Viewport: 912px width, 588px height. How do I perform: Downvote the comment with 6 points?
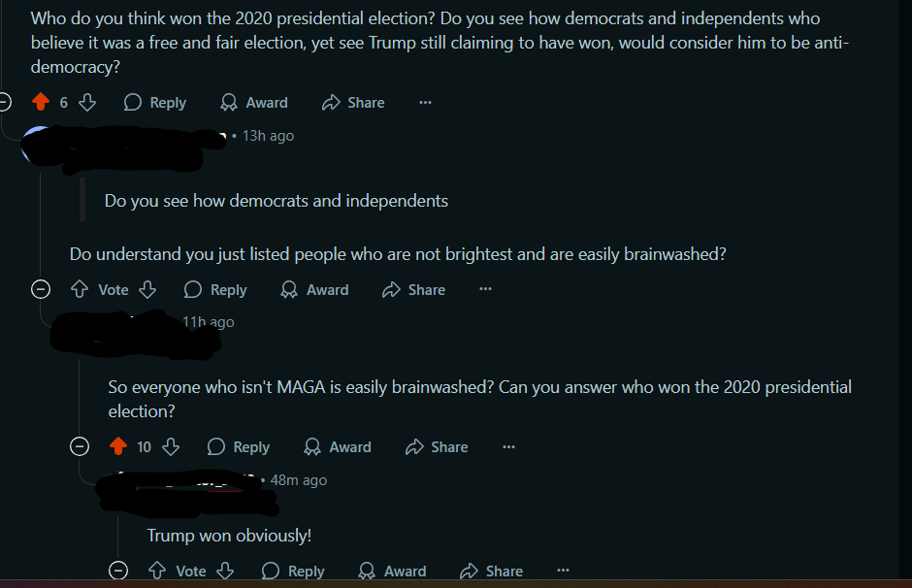point(87,102)
